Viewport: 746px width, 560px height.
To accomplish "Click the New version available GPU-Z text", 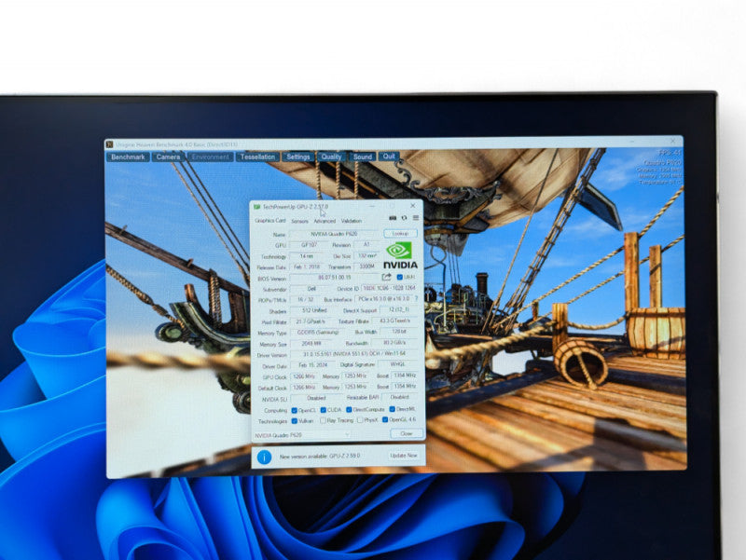I will click(x=320, y=457).
